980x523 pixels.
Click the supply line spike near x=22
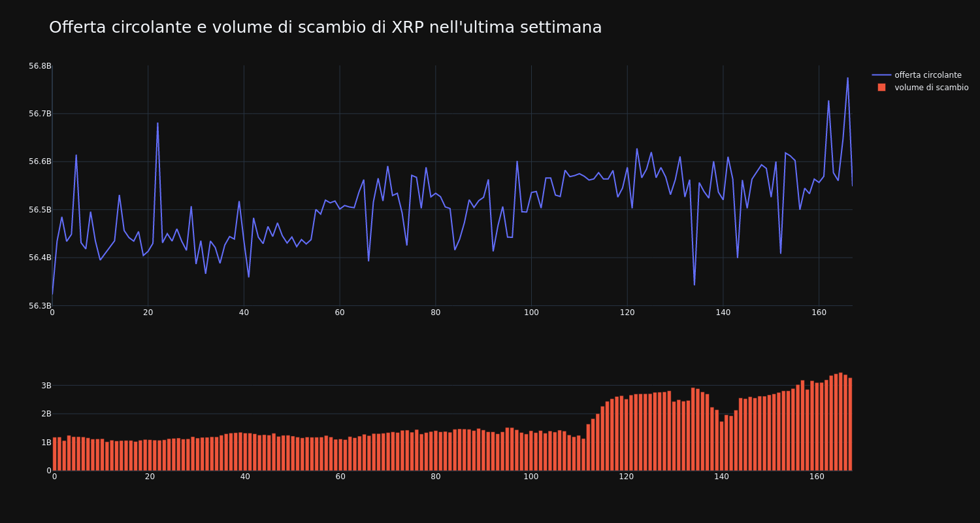click(157, 123)
